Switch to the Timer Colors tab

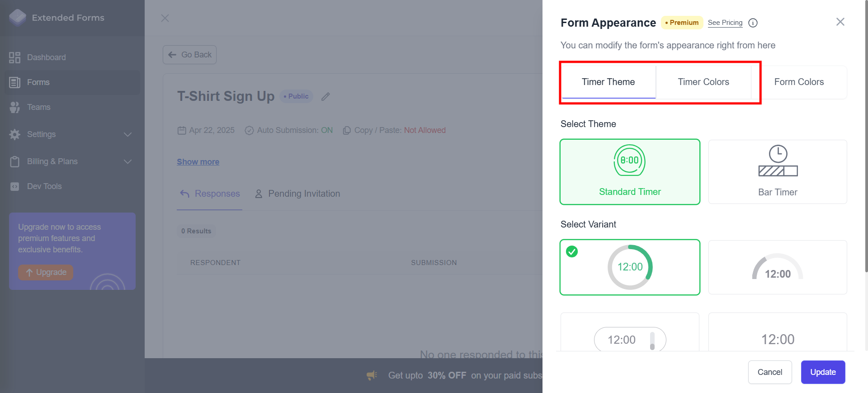tap(703, 82)
